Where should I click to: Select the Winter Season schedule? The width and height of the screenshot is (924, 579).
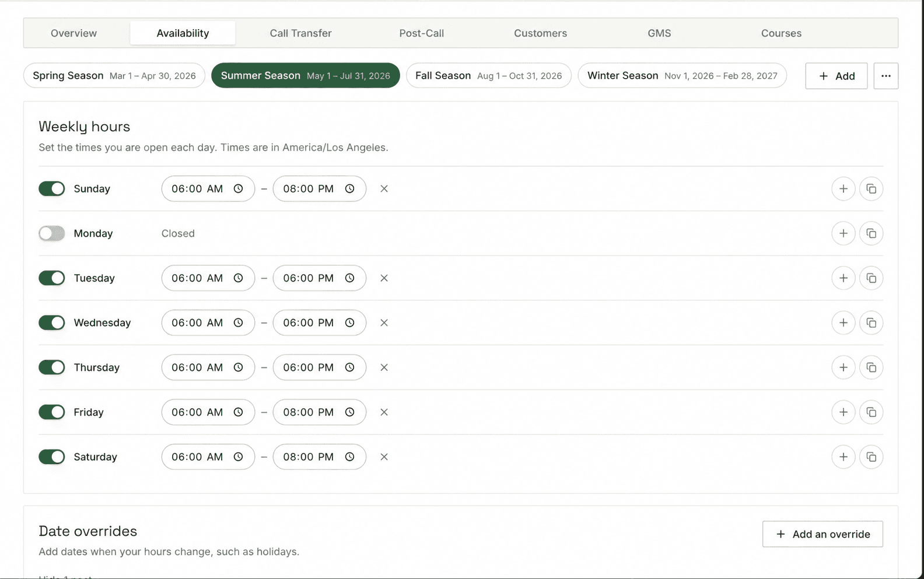tap(682, 76)
